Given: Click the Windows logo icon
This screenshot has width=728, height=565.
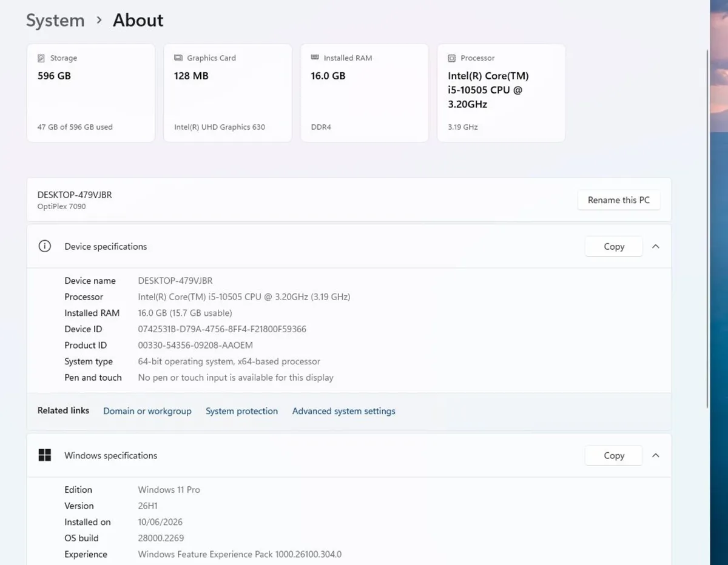Looking at the screenshot, I should (x=44, y=455).
